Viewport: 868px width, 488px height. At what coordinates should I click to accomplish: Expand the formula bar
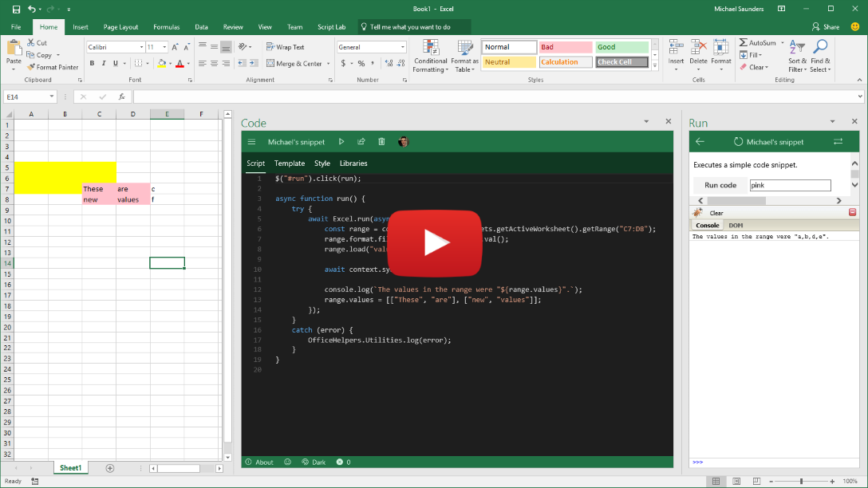pyautogui.click(x=860, y=96)
